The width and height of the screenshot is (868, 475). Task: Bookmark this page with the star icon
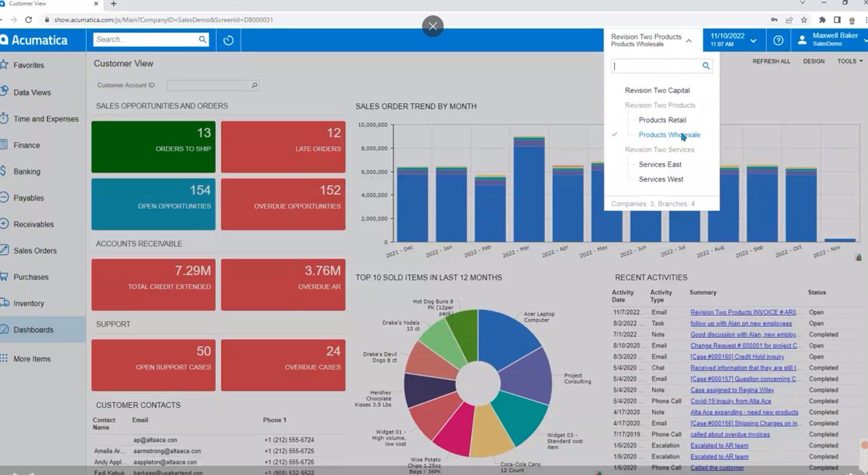click(x=804, y=20)
